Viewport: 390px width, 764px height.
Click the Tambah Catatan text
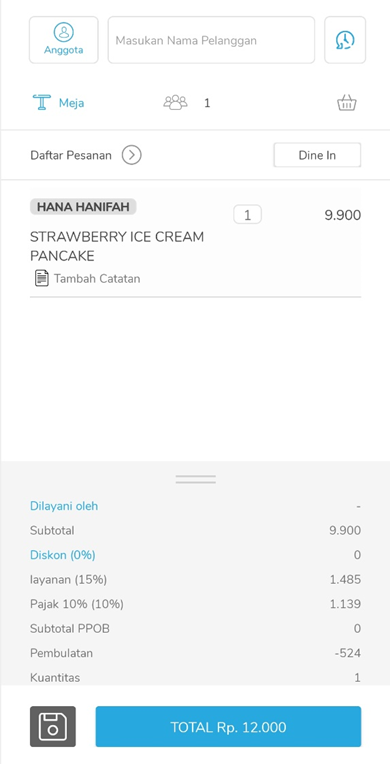97,279
